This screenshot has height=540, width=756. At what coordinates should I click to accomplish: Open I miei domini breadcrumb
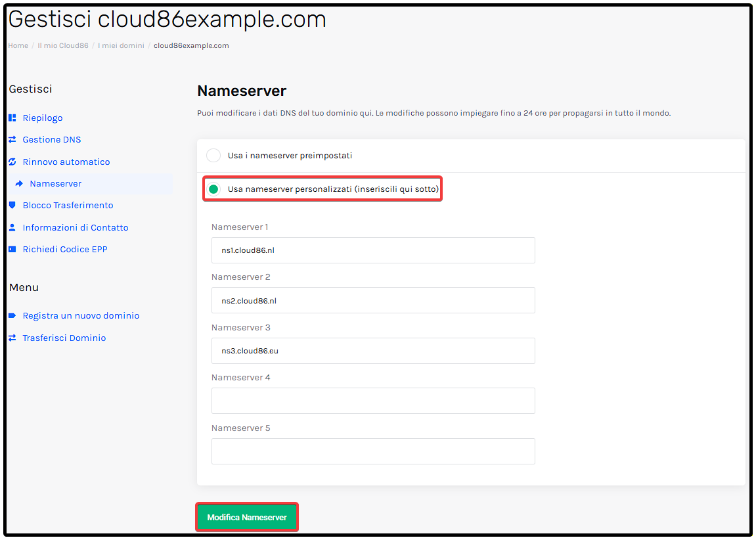(121, 45)
